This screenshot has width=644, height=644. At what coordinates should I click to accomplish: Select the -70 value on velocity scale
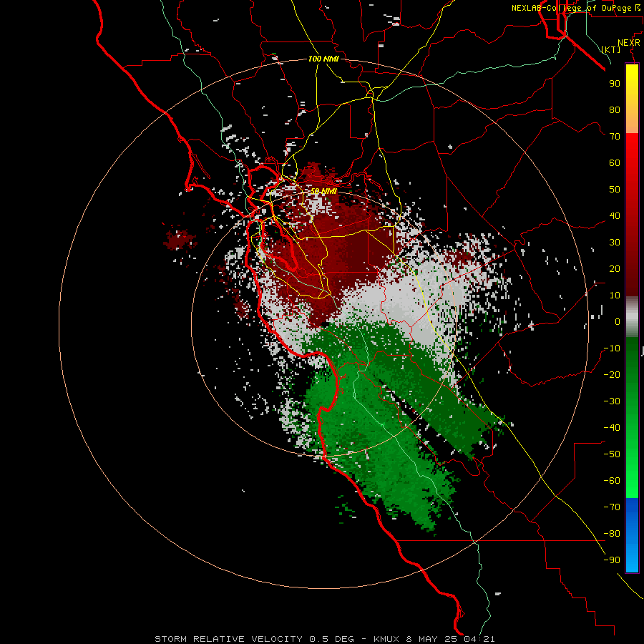612,507
